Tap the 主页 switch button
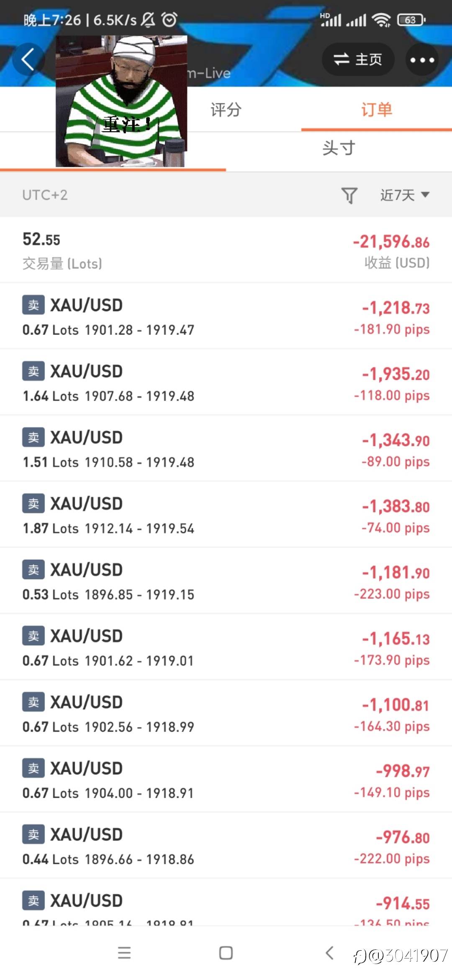 tap(358, 59)
